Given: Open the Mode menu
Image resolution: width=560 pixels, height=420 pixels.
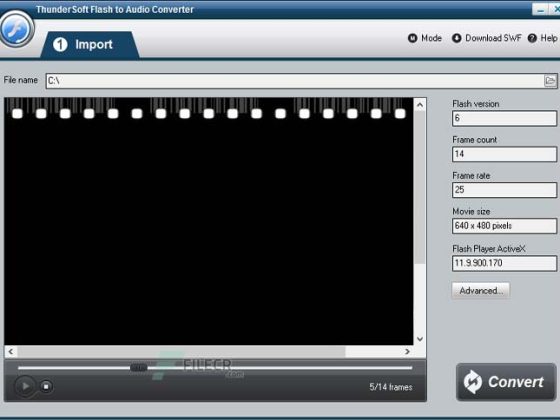Looking at the screenshot, I should click(x=425, y=38).
